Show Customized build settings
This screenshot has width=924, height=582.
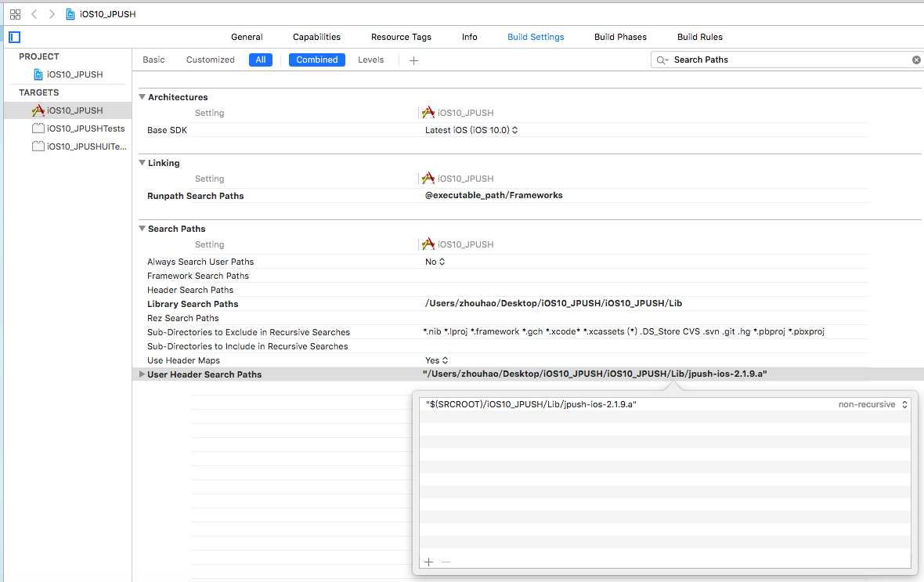[211, 60]
